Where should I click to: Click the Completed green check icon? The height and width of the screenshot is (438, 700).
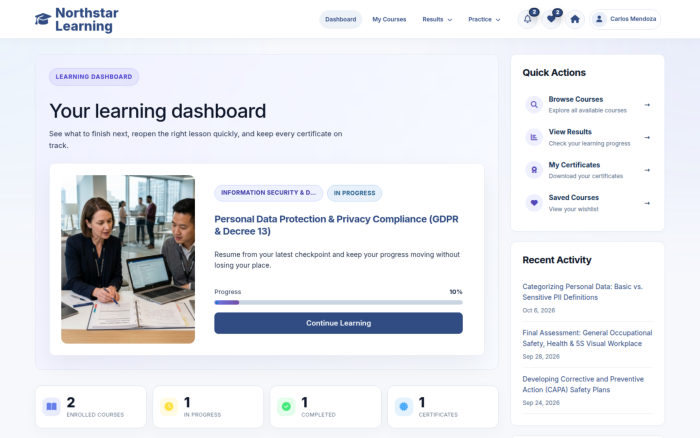click(286, 407)
